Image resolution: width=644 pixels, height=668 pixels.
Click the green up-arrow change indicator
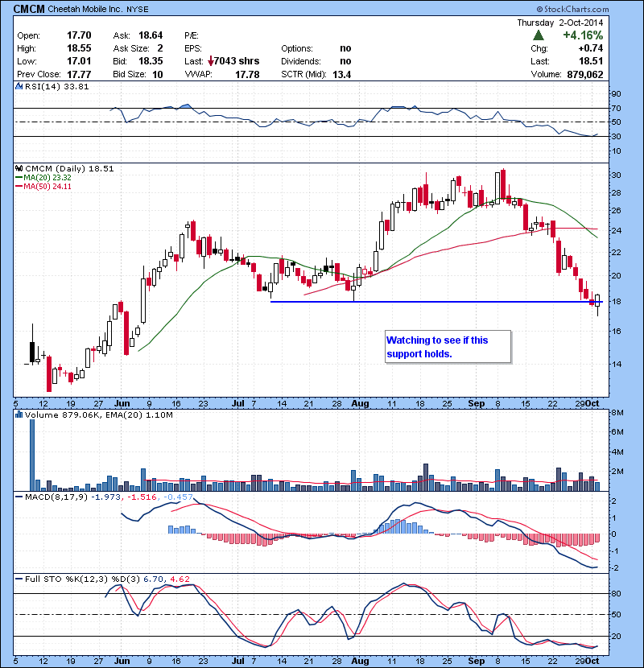pyautogui.click(x=539, y=35)
